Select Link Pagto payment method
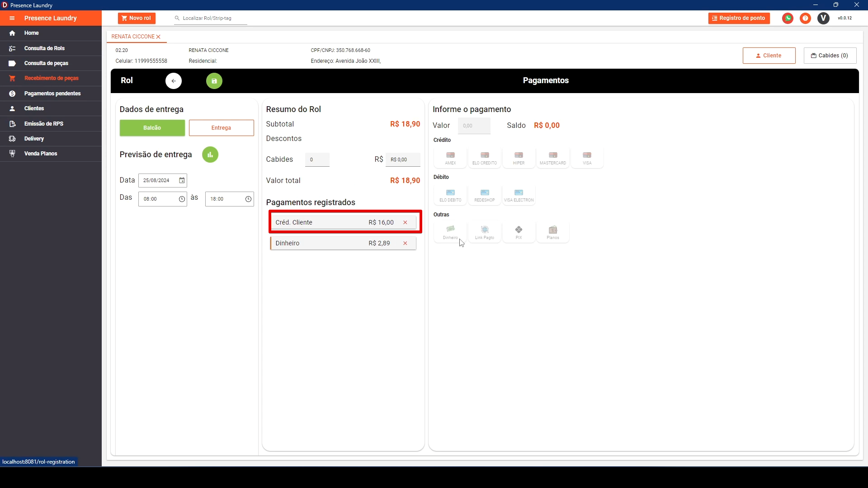The width and height of the screenshot is (868, 488). pyautogui.click(x=485, y=233)
